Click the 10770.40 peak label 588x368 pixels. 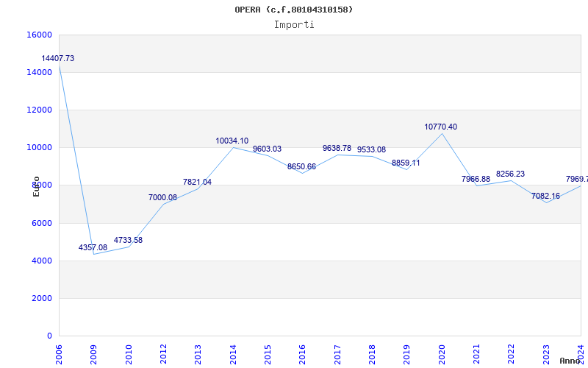click(440, 127)
